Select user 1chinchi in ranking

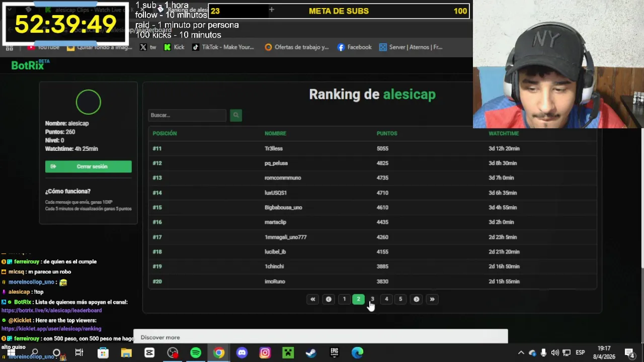(x=274, y=266)
